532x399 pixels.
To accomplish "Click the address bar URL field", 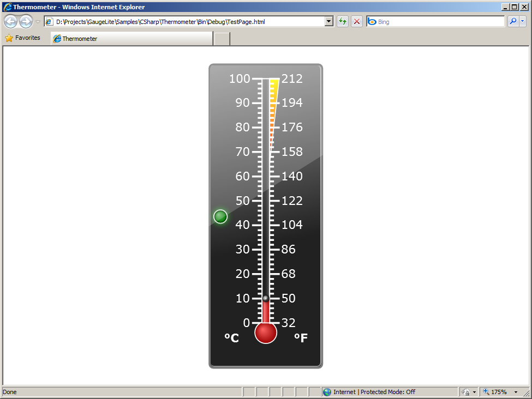I will coord(186,22).
